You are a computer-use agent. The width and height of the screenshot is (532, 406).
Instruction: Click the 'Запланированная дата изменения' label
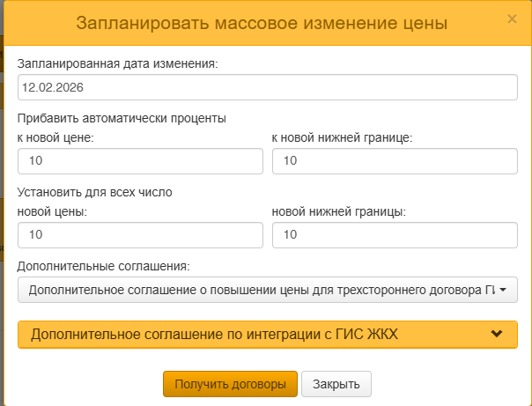117,63
